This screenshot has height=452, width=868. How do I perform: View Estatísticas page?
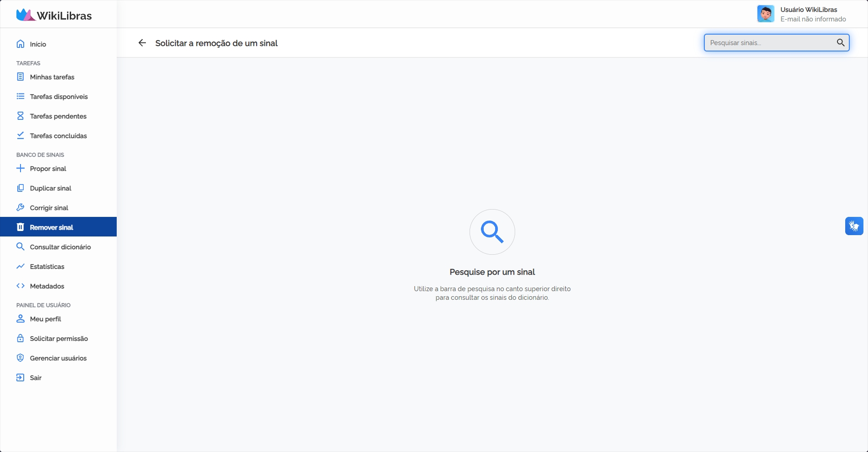(x=47, y=267)
